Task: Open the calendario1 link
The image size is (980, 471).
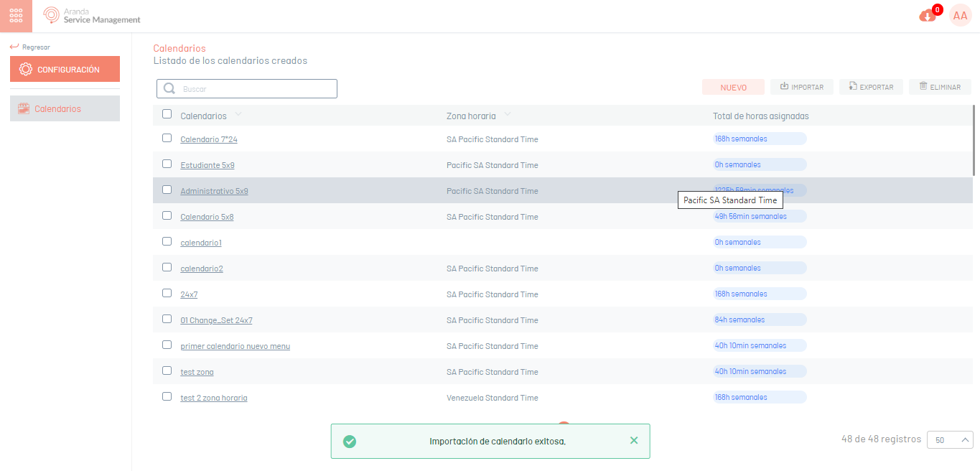Action: [x=201, y=243]
